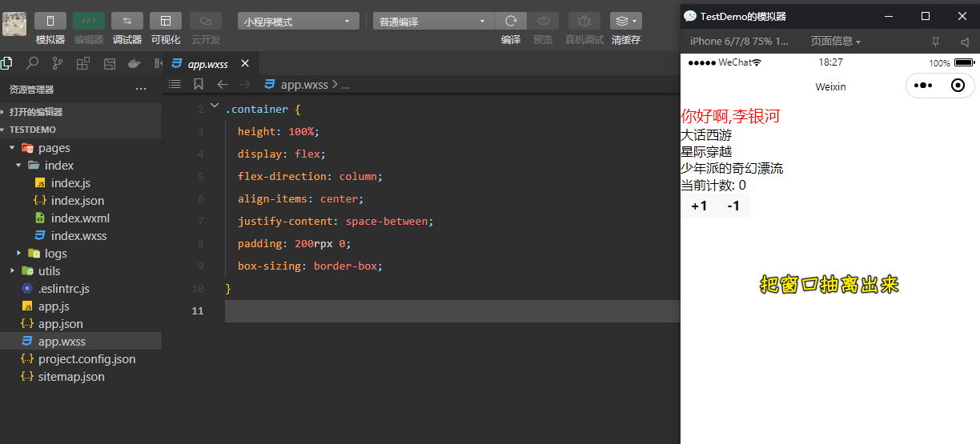Click the mini program capsule close circle
980x444 pixels.
tap(958, 86)
